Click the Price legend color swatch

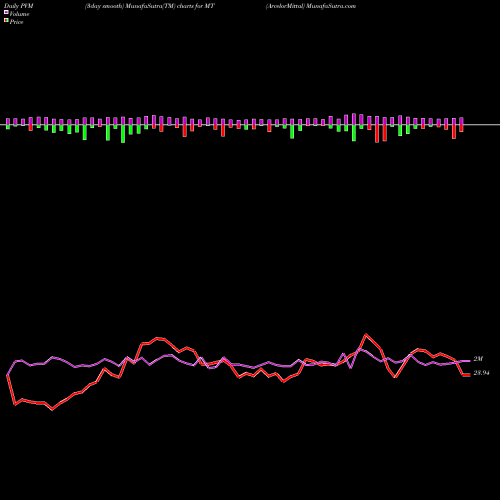(x=6, y=21)
